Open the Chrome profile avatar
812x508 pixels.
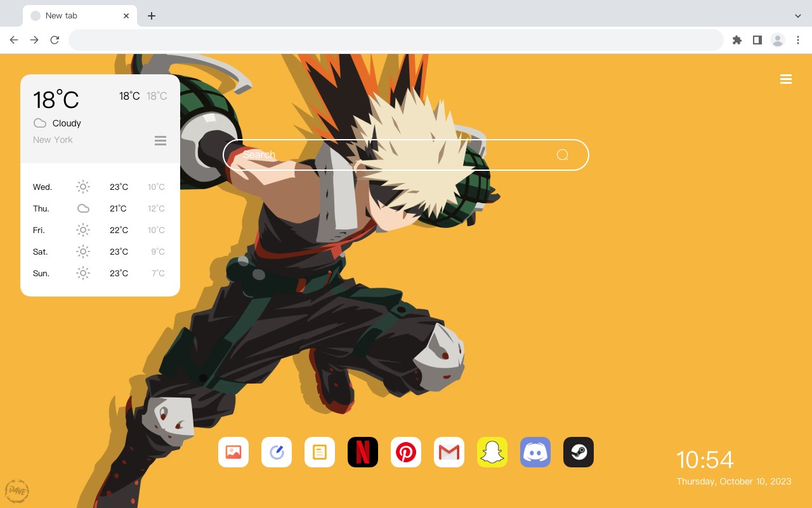coord(778,40)
